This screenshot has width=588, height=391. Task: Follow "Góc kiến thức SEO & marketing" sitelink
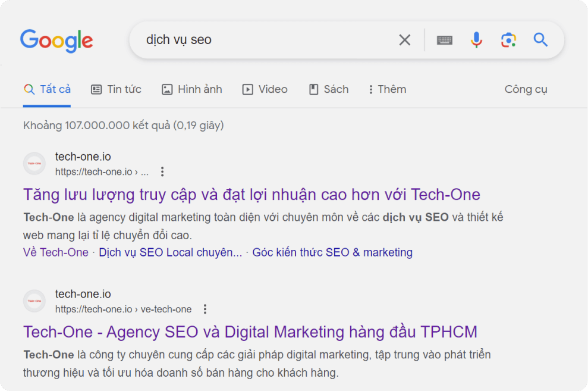(x=332, y=252)
